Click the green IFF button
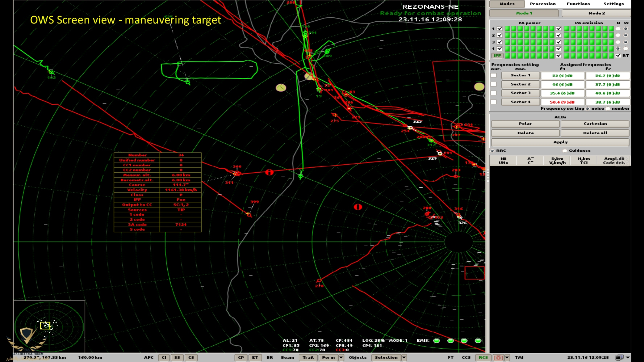 click(497, 55)
